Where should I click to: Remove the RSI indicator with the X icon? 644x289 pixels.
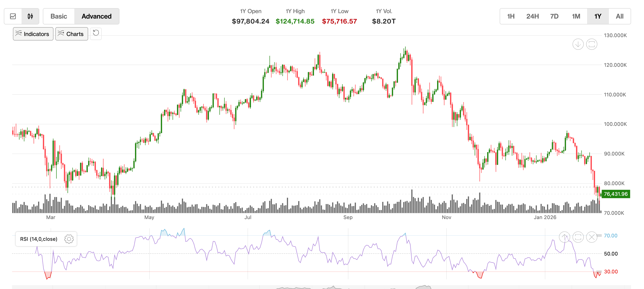click(592, 237)
